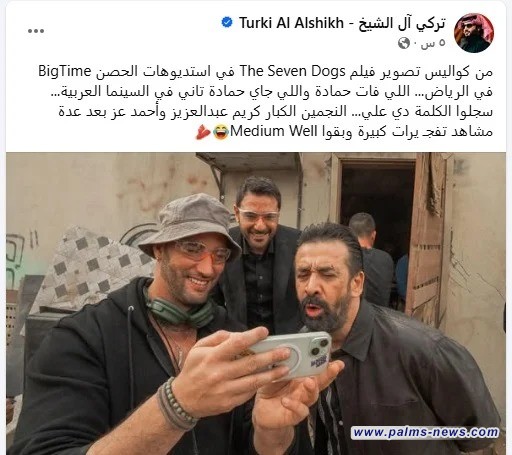This screenshot has height=455, width=512.
Task: Open the three-dot post options menu
Action: coord(36,31)
